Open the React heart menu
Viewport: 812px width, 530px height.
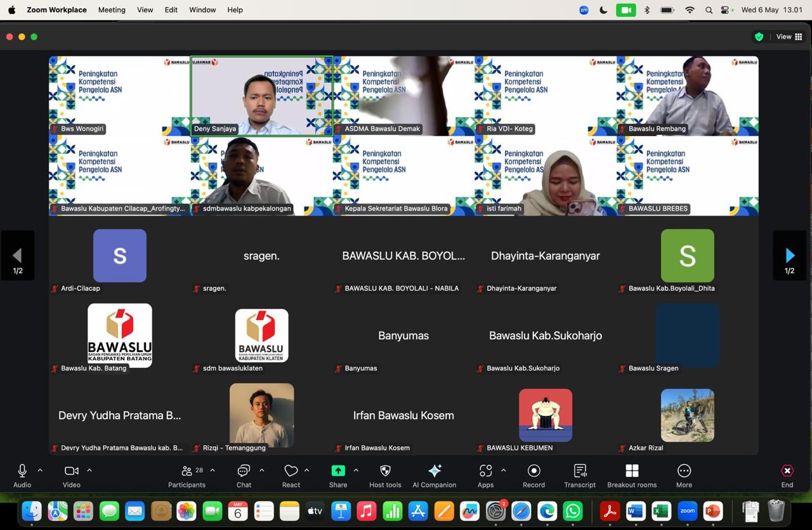pyautogui.click(x=291, y=475)
